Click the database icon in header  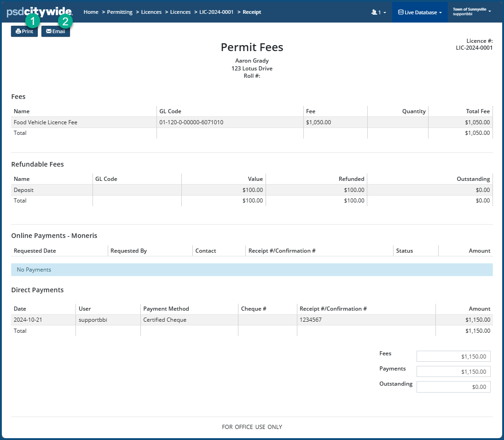(400, 12)
